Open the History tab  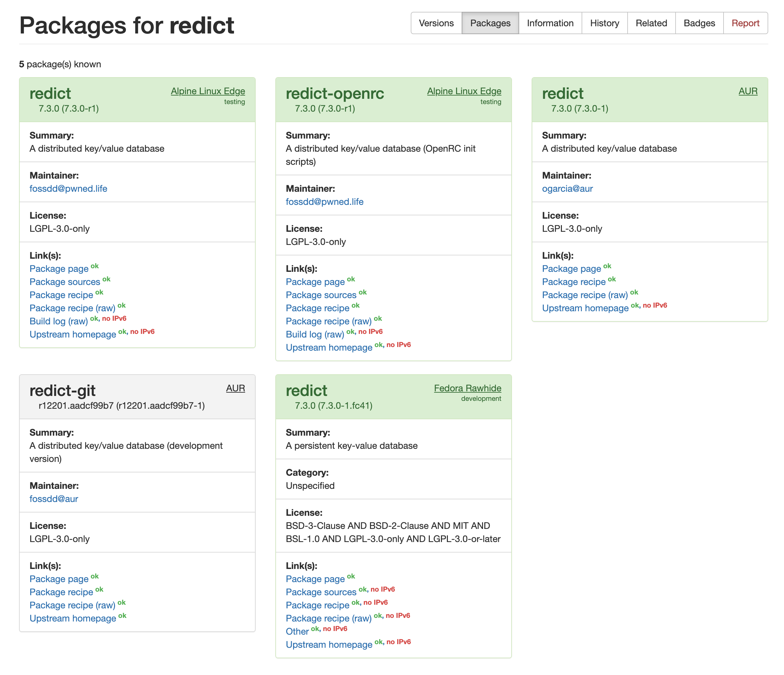click(604, 23)
